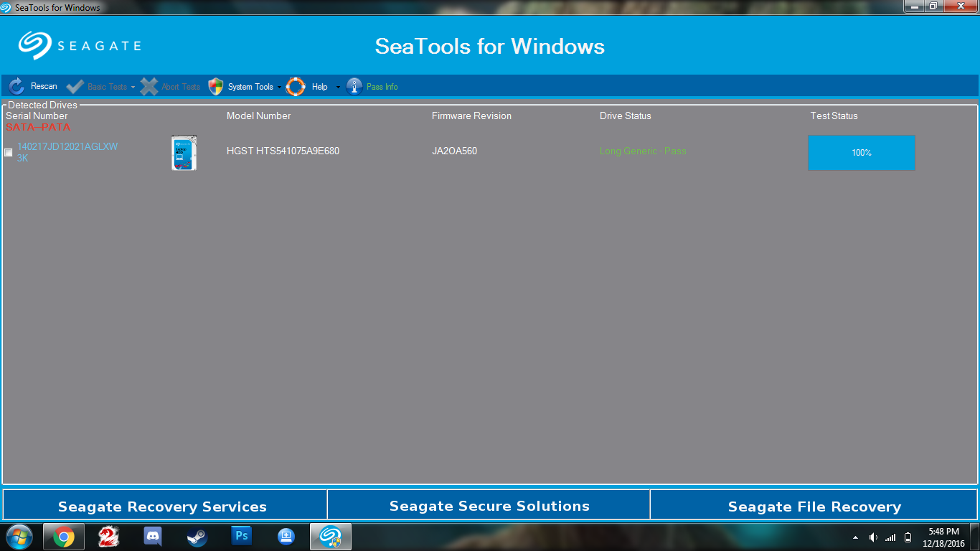980x551 pixels.
Task: Open the Basic Tests menu label
Action: click(x=107, y=87)
